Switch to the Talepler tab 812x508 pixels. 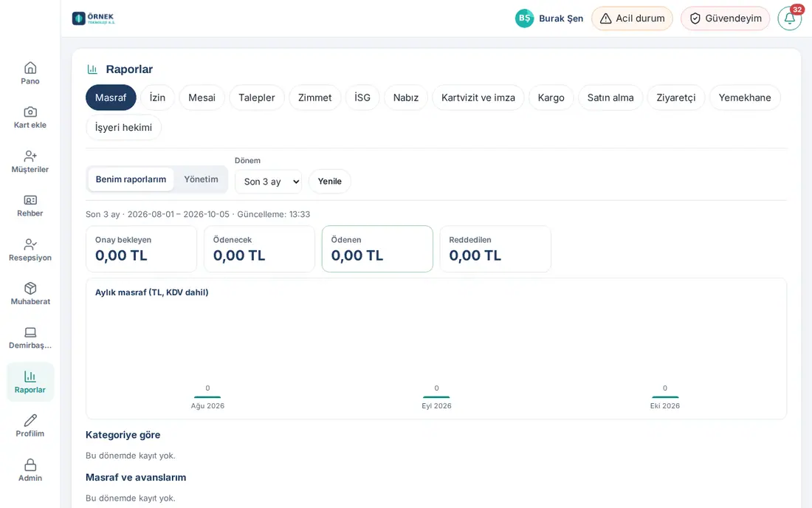257,98
